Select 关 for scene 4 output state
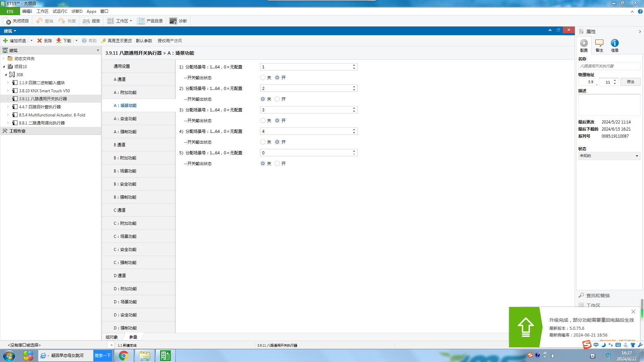Image resolution: width=644 pixels, height=362 pixels. 263,142
